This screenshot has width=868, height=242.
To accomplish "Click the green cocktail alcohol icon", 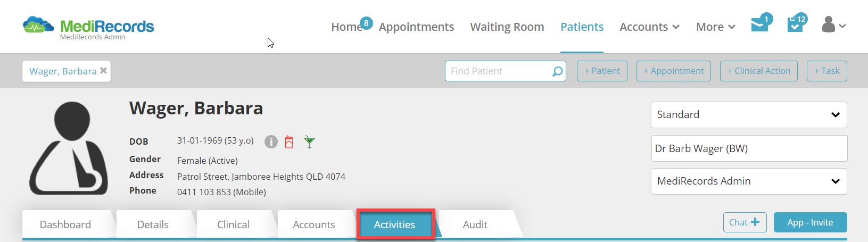I will coord(309,142).
